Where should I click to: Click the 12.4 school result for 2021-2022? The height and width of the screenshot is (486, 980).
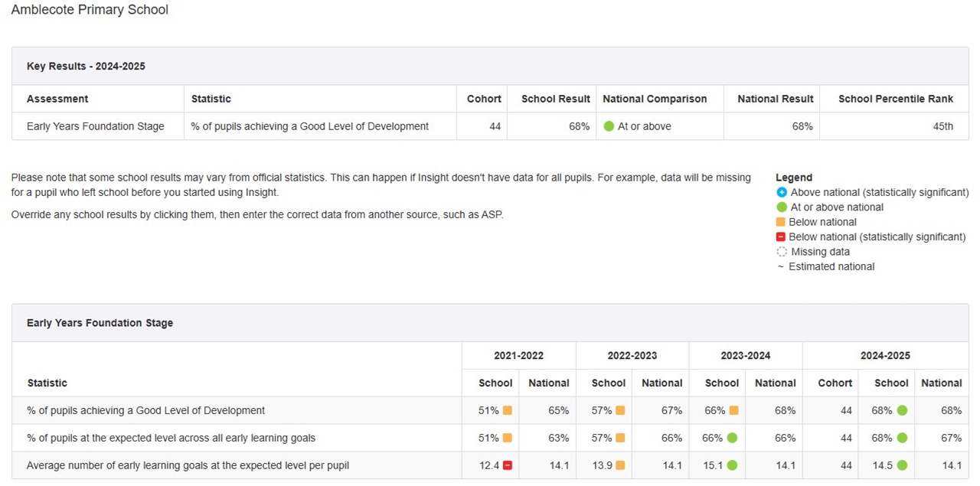tap(489, 465)
